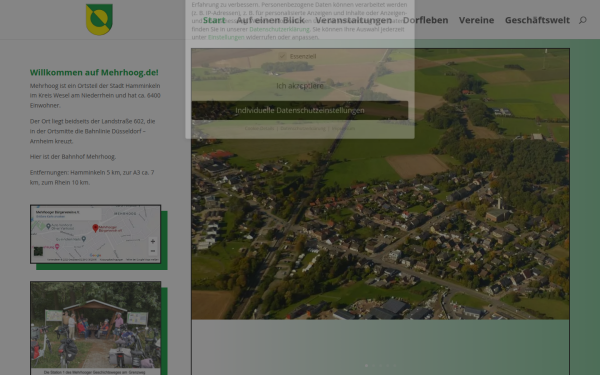Open Einstellungen link in cookie notice
The width and height of the screenshot is (600, 375).
(x=226, y=37)
